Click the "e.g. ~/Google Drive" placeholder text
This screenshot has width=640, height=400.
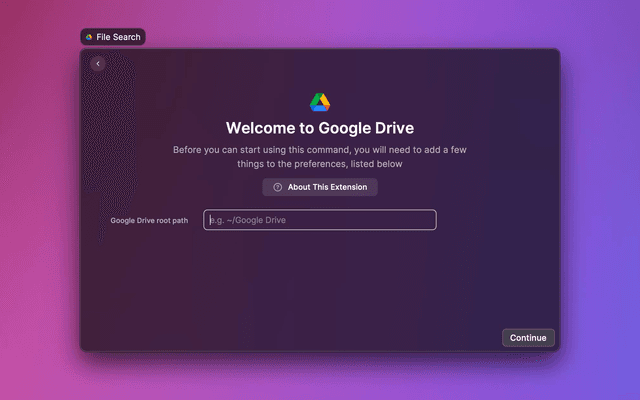tap(256, 220)
